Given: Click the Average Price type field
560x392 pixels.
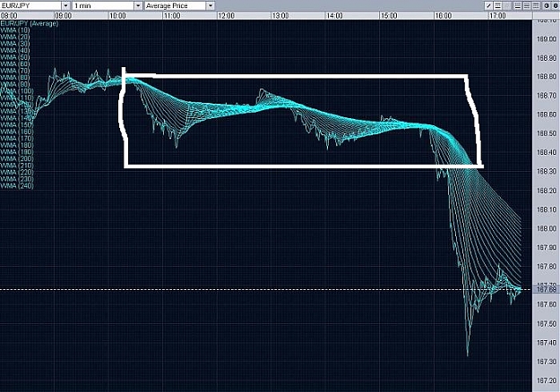Looking at the screenshot, I should (x=176, y=5).
